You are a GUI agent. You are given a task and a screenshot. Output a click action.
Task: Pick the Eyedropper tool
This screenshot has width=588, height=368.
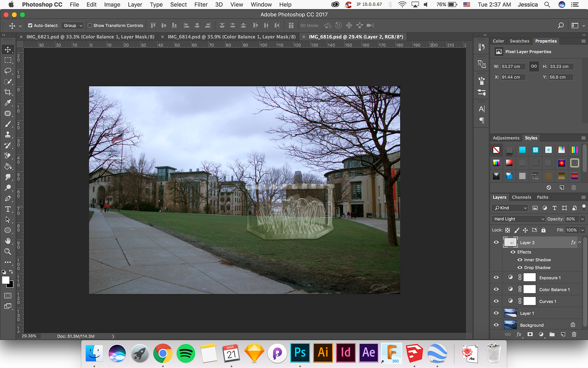pos(8,103)
